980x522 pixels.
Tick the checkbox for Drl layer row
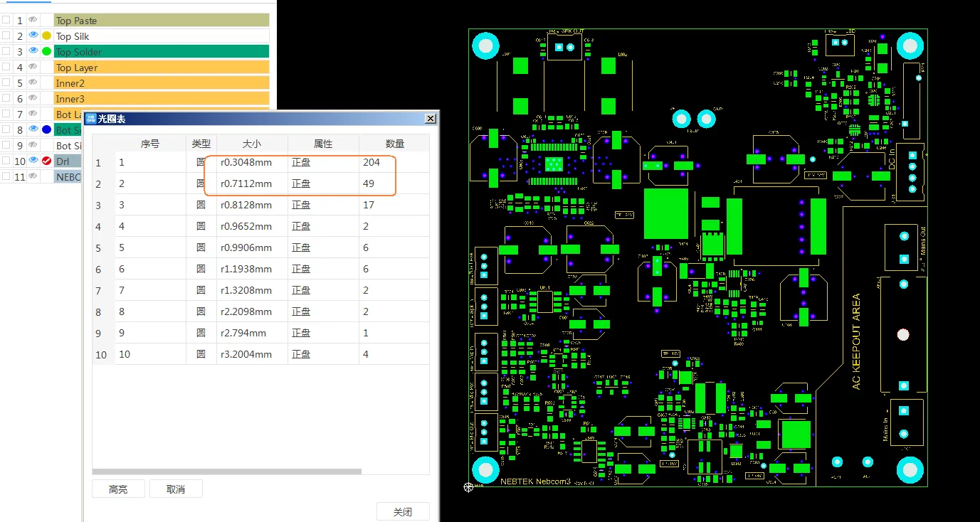point(6,161)
